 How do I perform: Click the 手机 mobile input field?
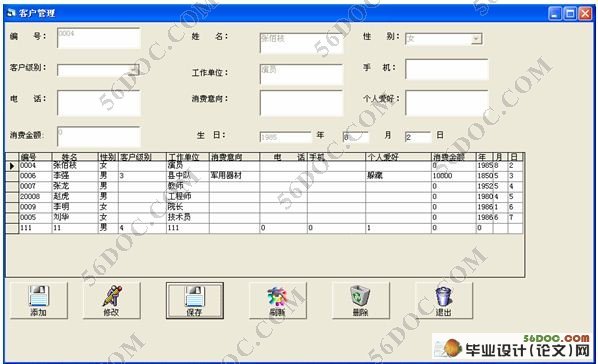447,69
